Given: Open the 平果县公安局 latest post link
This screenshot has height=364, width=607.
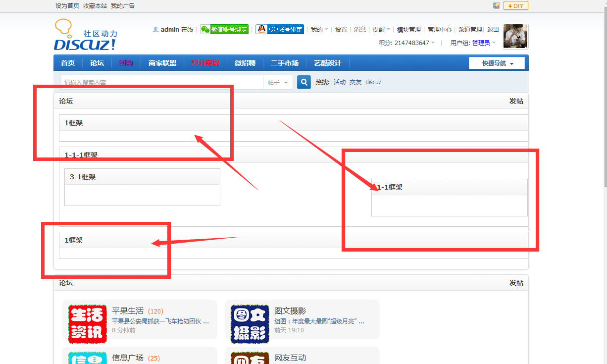Looking at the screenshot, I should click(160, 321).
